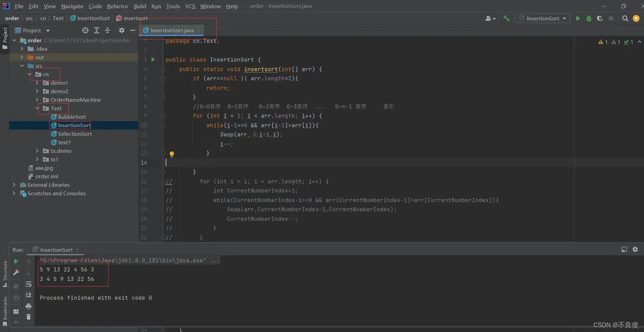This screenshot has height=332, width=644.
Task: Rerun program via Run panel green play
Action: click(x=16, y=261)
